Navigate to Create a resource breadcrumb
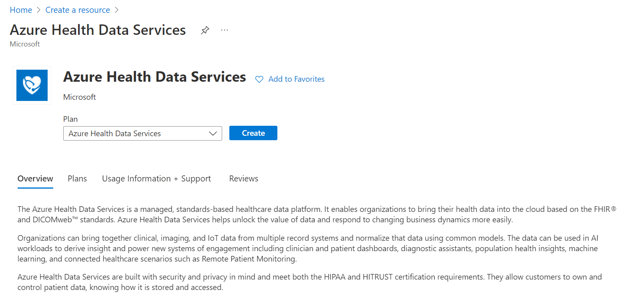The width and height of the screenshot is (644, 298). click(x=78, y=10)
